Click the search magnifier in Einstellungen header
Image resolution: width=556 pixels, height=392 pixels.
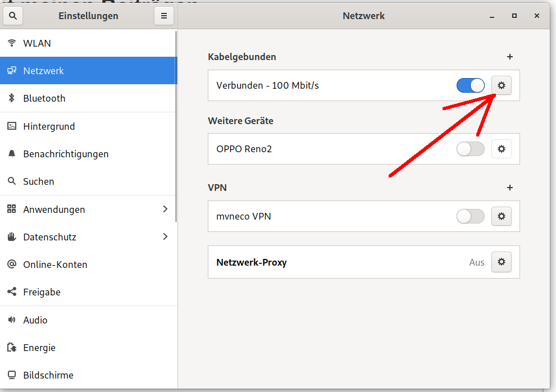click(x=13, y=16)
